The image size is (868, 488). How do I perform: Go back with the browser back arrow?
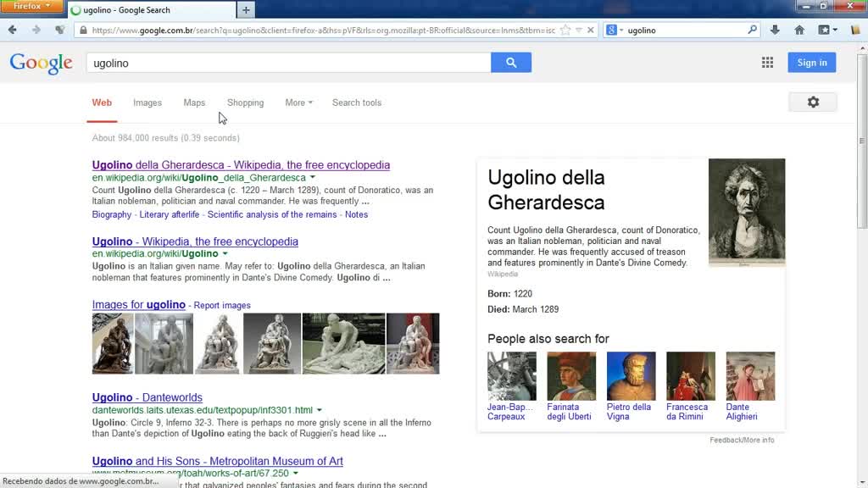coord(12,30)
